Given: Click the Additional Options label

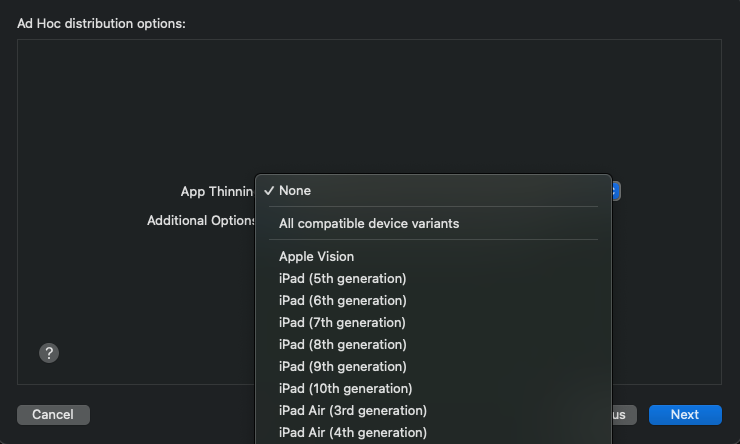Looking at the screenshot, I should coord(202,220).
